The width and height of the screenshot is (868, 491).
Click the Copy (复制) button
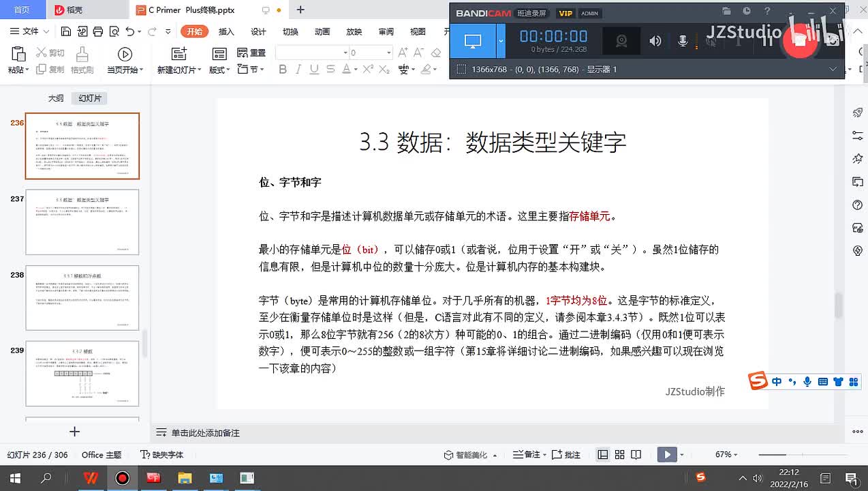(x=50, y=70)
